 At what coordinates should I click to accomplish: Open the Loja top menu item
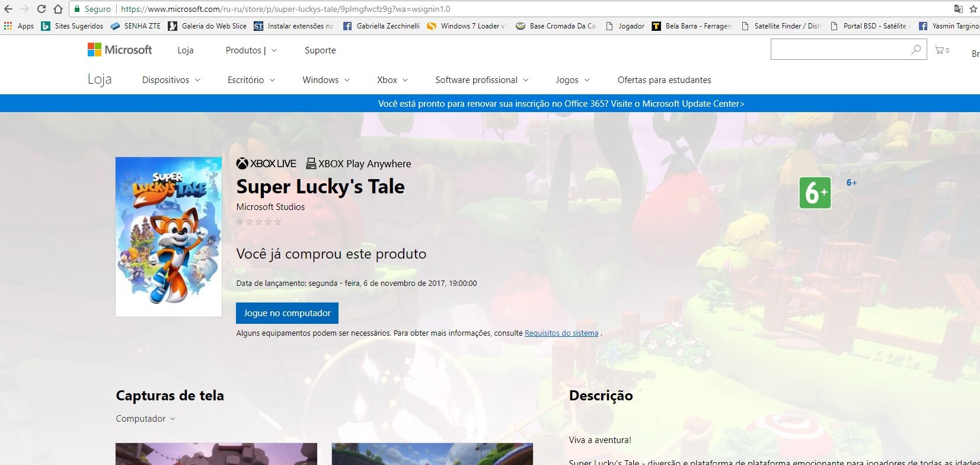tap(186, 50)
